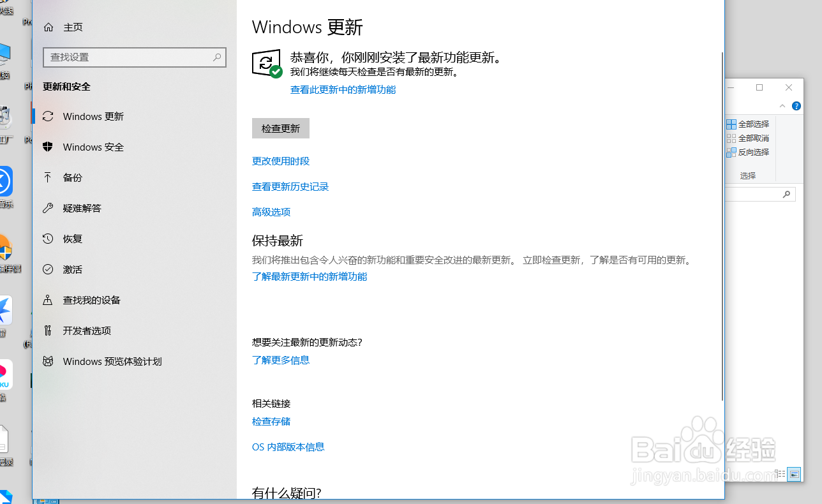Click the Windows 更新 page title
The width and height of the screenshot is (822, 504).
[x=308, y=27]
